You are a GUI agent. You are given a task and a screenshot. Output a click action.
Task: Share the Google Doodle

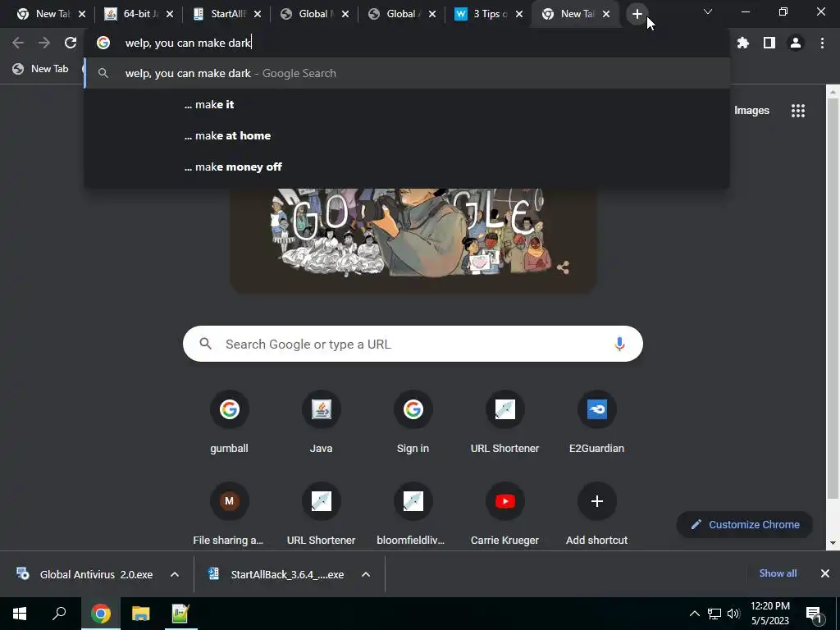click(x=563, y=267)
